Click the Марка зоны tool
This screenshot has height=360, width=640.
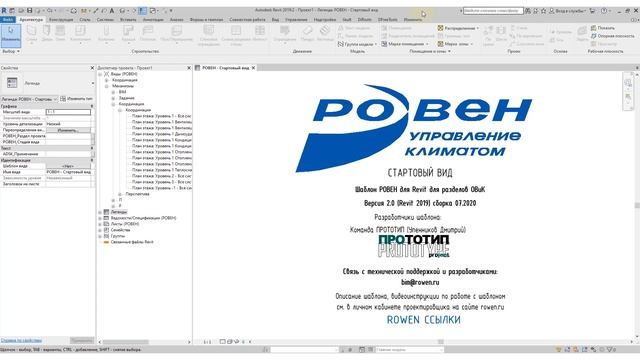click(x=455, y=44)
